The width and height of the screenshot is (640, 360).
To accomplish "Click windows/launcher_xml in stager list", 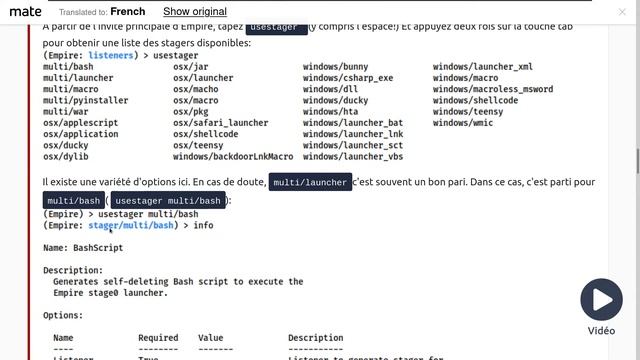I will point(482,67).
